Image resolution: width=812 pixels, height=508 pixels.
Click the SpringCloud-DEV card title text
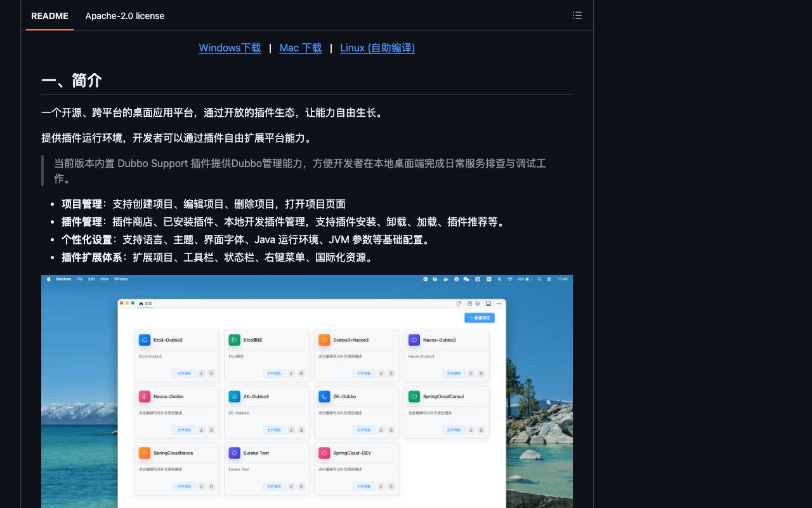pyautogui.click(x=352, y=453)
